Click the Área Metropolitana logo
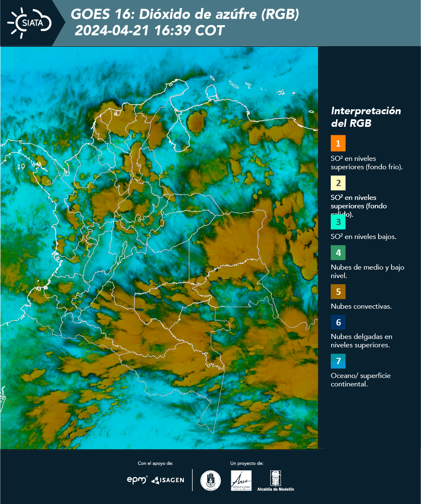The width and height of the screenshot is (421, 504). click(241, 480)
